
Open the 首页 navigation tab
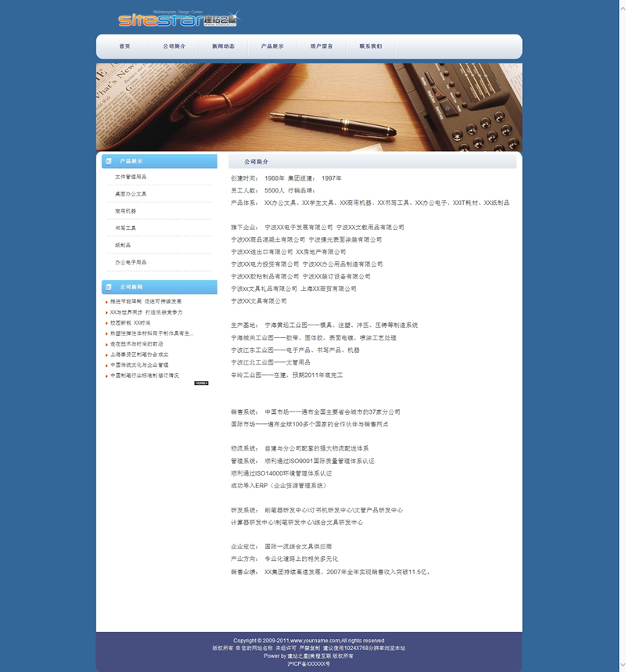click(125, 47)
